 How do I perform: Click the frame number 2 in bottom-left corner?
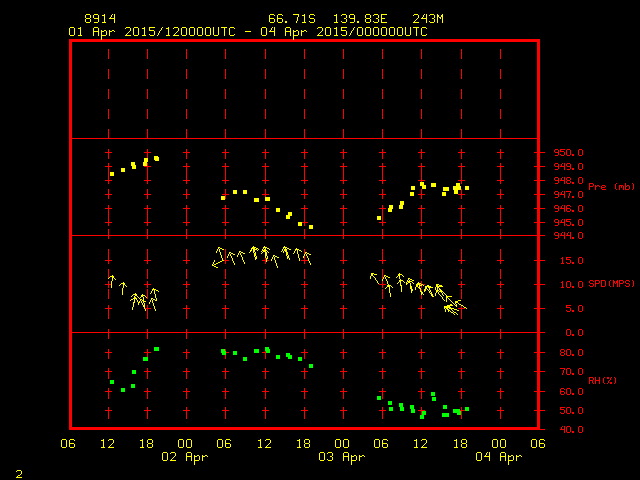click(18, 471)
